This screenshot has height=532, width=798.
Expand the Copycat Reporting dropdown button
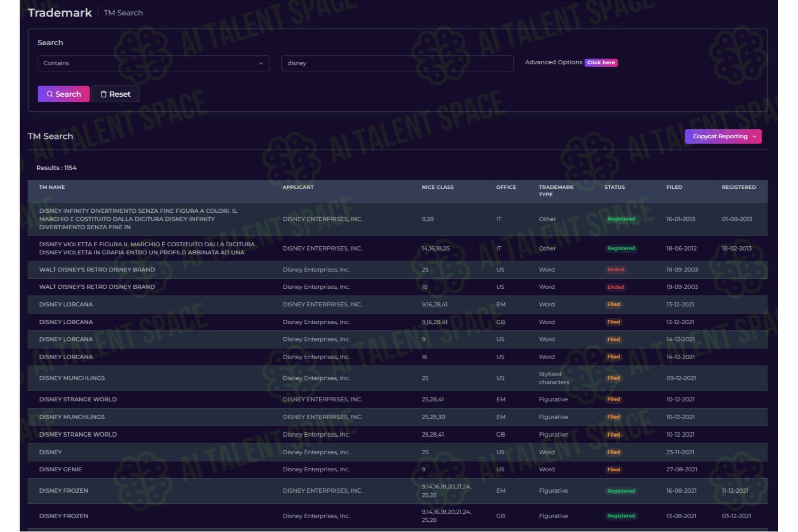[723, 137]
